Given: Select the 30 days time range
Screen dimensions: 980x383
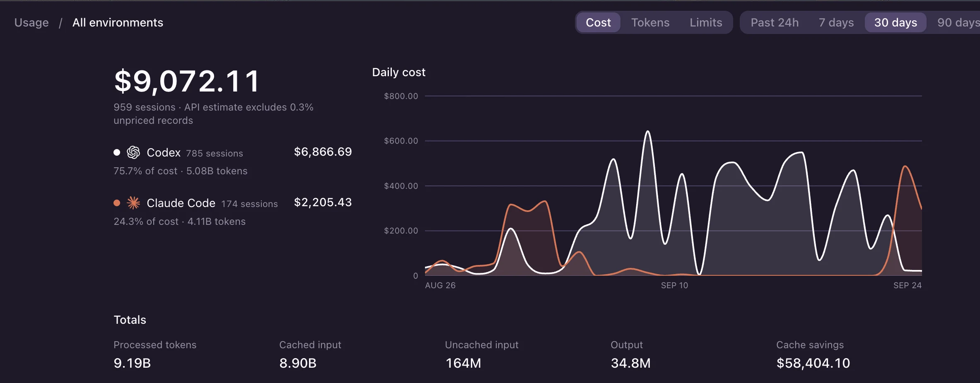Looking at the screenshot, I should tap(896, 22).
